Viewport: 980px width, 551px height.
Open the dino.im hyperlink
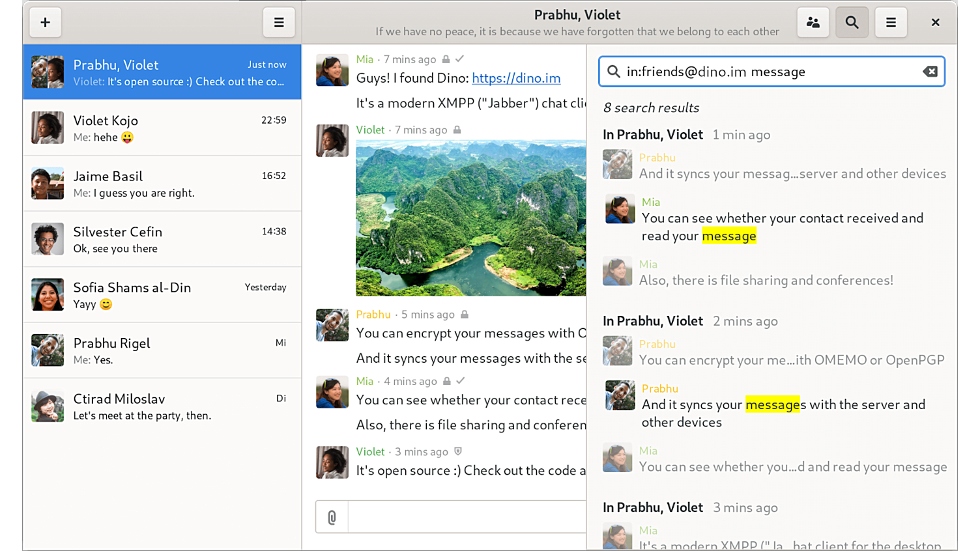coord(516,78)
